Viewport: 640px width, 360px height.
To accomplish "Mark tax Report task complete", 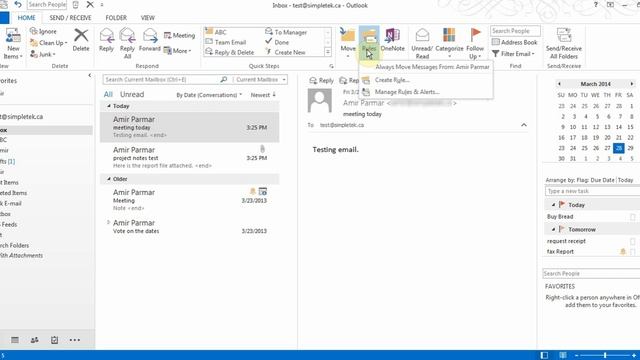I will tap(632, 252).
